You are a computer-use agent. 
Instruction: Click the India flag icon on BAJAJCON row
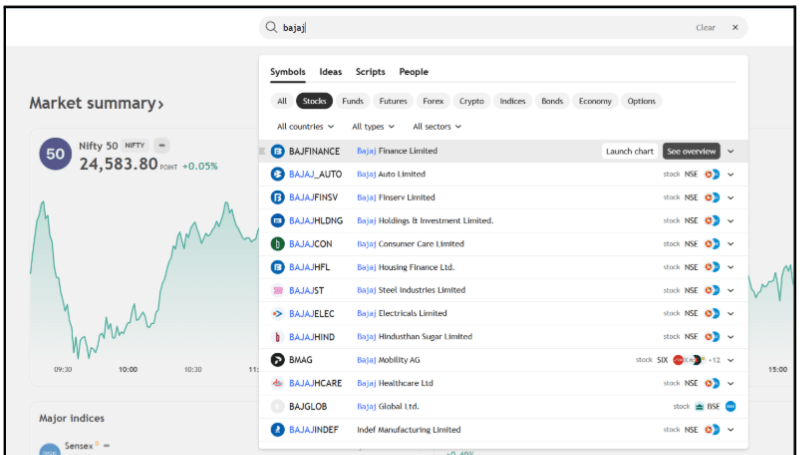pyautogui.click(x=712, y=244)
